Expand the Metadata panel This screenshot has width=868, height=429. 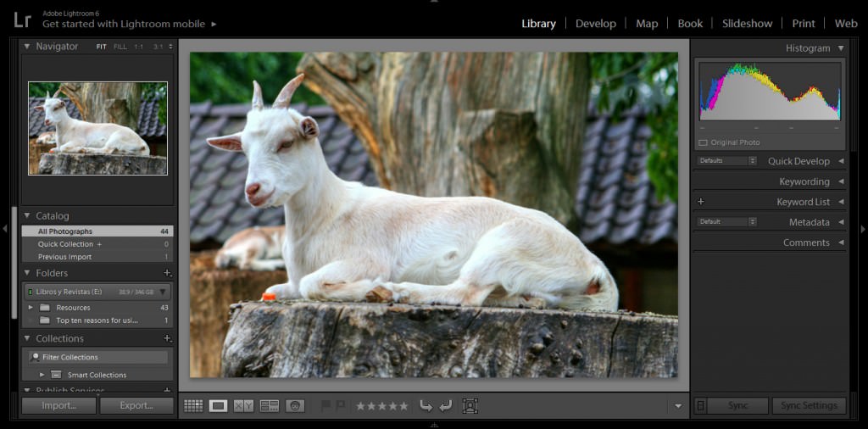point(841,222)
